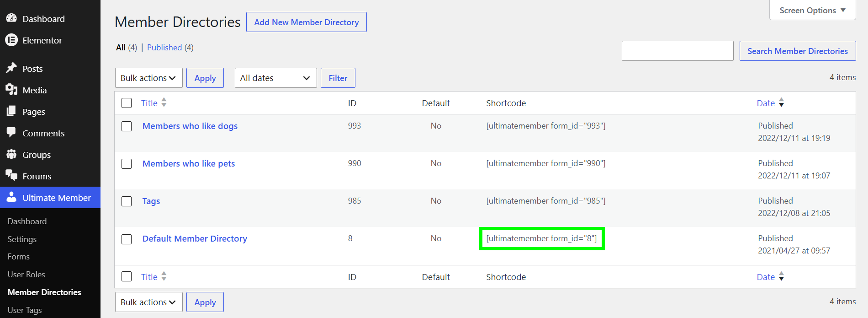The height and width of the screenshot is (318, 868).
Task: Click Search Member Directories button
Action: tap(798, 51)
